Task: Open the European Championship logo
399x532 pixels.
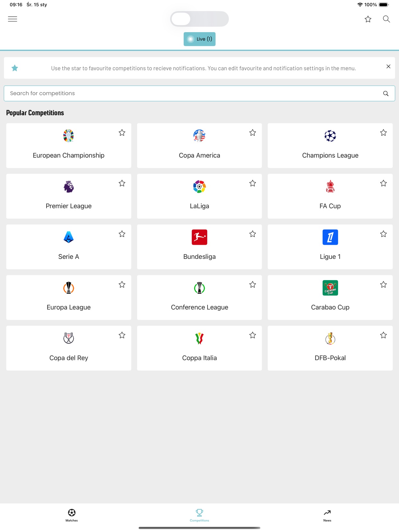Action: coord(68,136)
